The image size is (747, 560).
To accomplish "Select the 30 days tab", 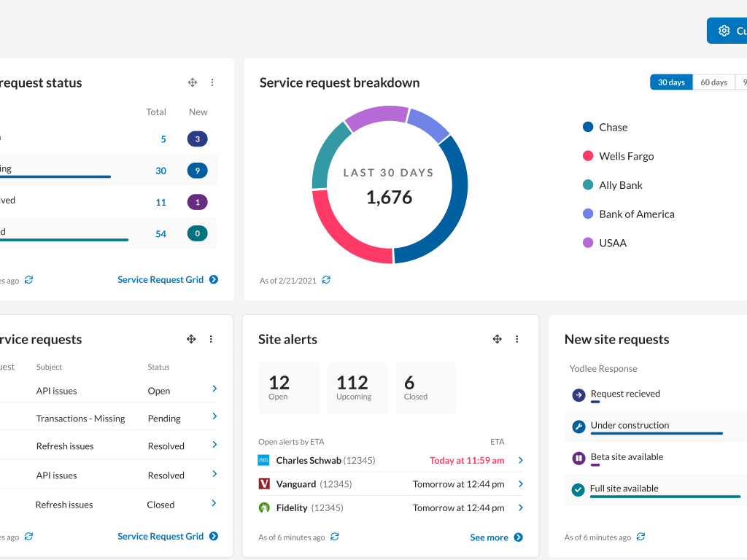I will 671,82.
